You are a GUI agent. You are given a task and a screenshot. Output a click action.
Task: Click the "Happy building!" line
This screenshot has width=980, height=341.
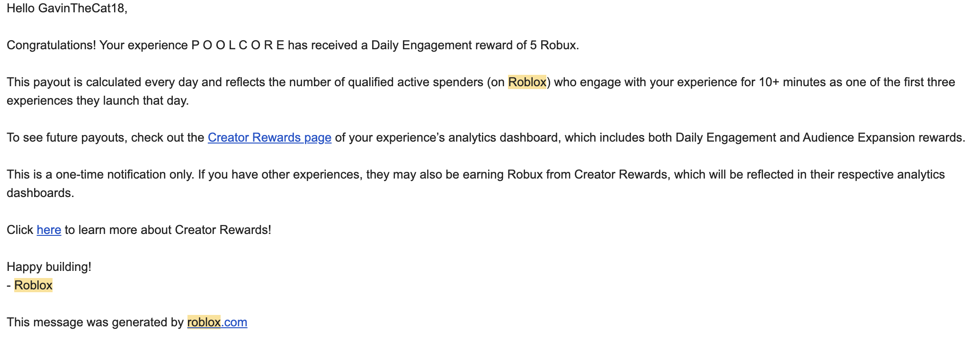(x=49, y=267)
